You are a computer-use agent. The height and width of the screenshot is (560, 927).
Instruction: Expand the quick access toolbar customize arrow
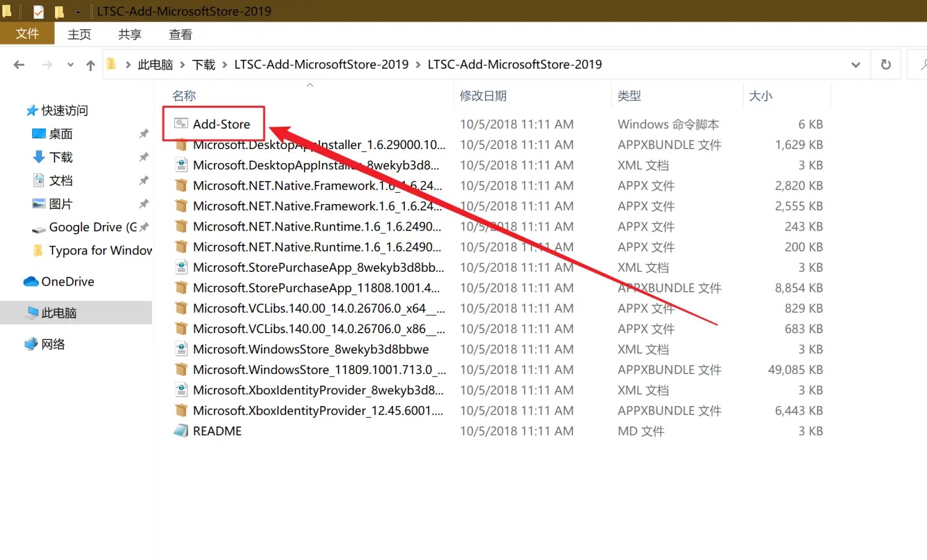(78, 12)
